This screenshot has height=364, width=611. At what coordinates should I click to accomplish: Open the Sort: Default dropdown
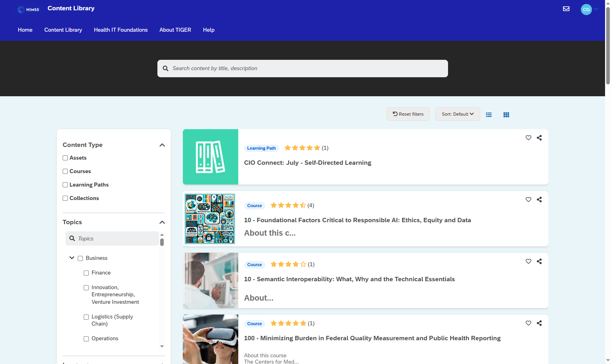coord(458,114)
